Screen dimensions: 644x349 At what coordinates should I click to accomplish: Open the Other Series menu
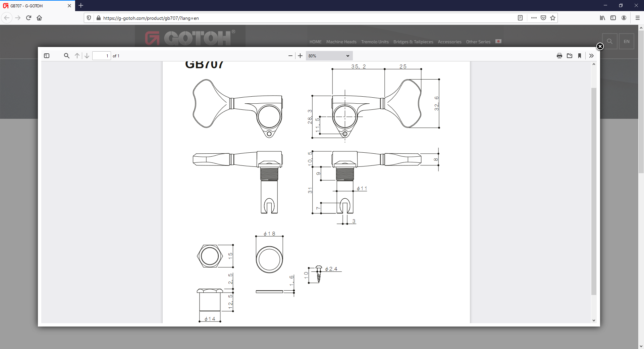coord(478,42)
